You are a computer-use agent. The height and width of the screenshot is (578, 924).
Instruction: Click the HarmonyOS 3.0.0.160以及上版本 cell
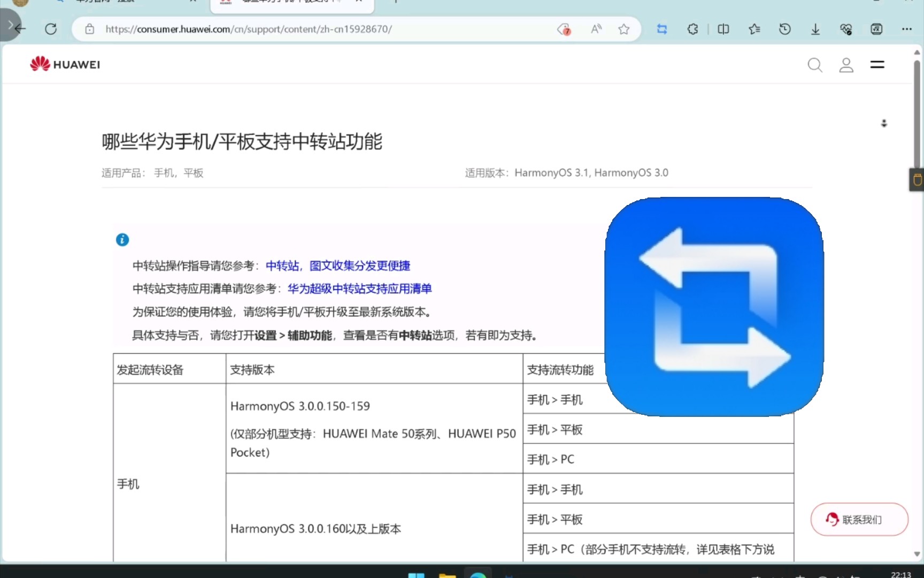click(x=374, y=528)
